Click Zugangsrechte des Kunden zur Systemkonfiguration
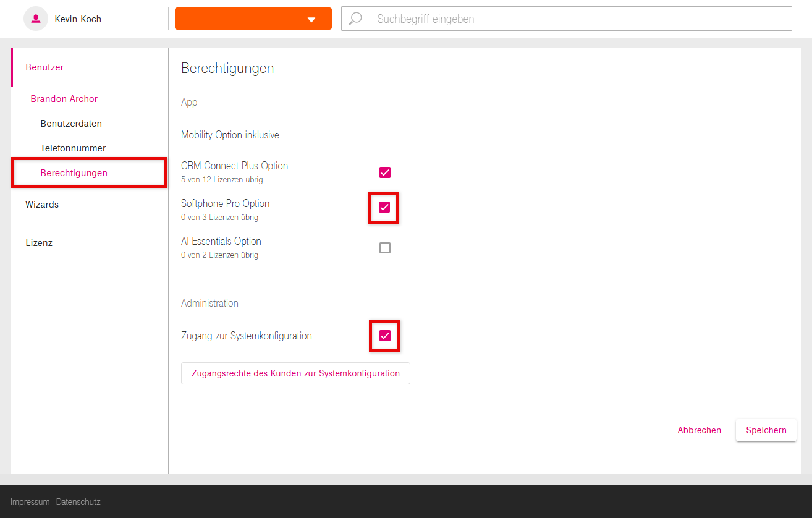The height and width of the screenshot is (518, 812). point(295,373)
